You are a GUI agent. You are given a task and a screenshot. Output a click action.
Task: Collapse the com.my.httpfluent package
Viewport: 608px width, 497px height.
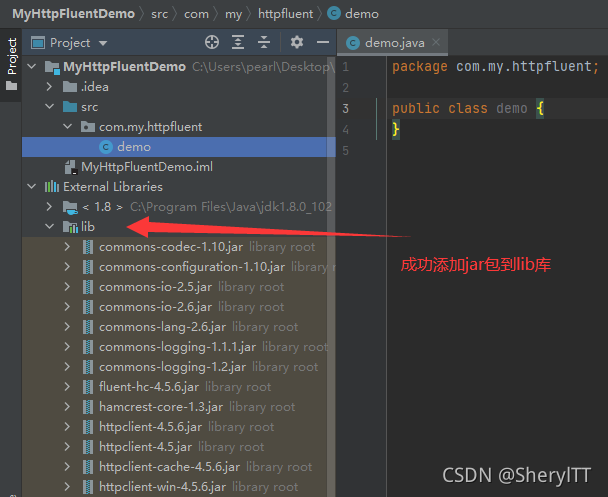(x=67, y=126)
